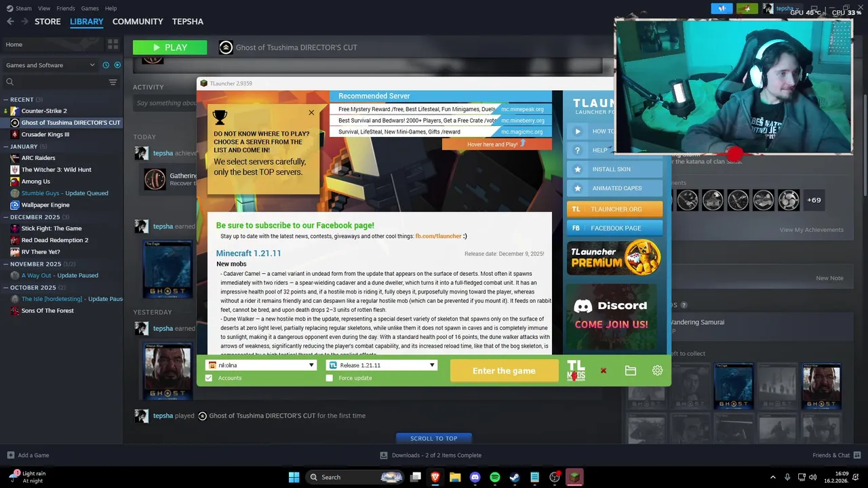This screenshot has height=488, width=868.
Task: Click the recent activity clock filter icon
Action: [x=106, y=65]
